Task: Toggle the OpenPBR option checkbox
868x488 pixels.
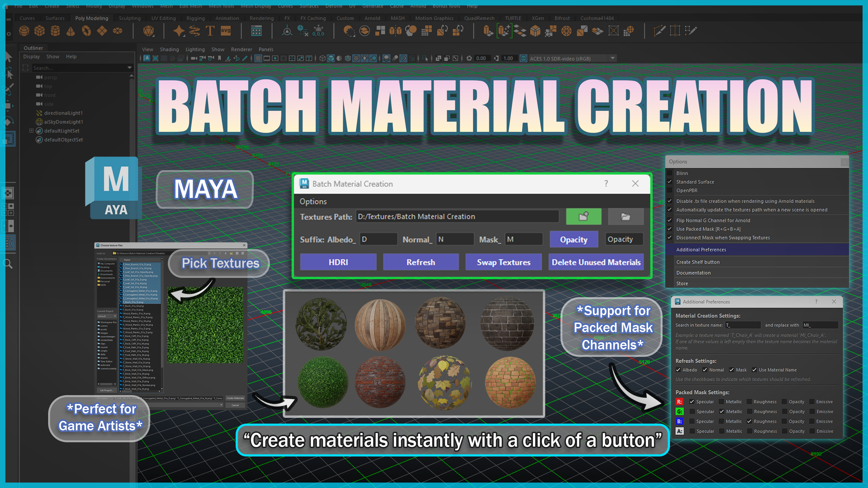Action: tap(670, 190)
